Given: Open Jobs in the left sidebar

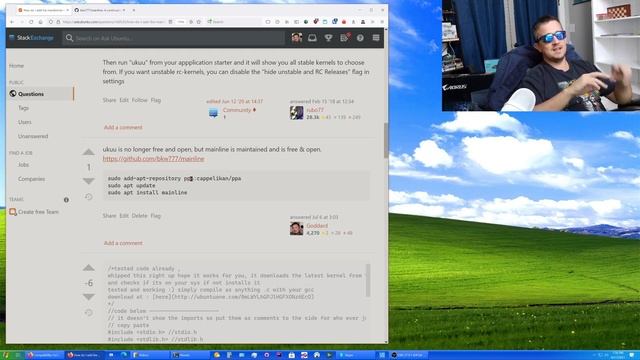Looking at the screenshot, I should pyautogui.click(x=23, y=165).
